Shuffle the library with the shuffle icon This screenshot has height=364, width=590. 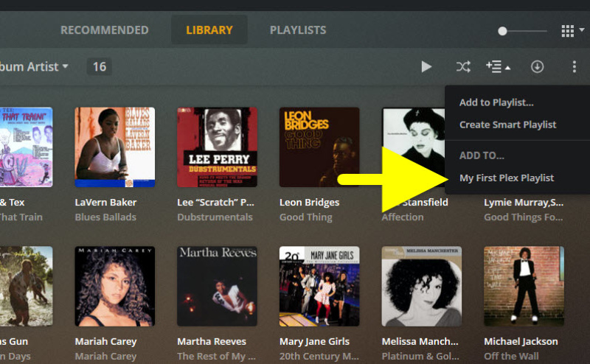463,66
